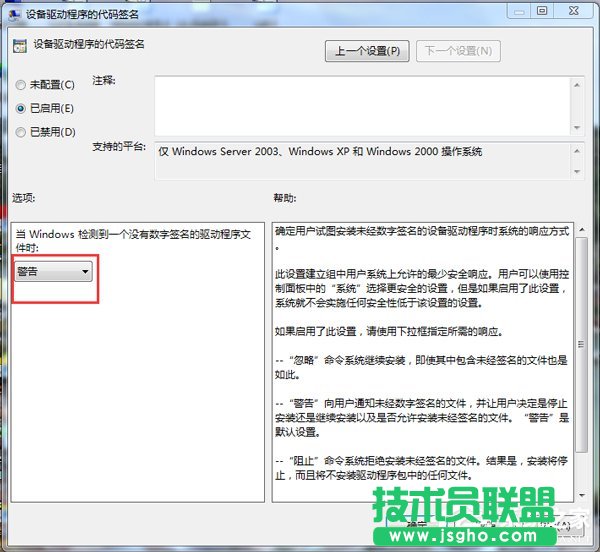Click the policy setting icon beside 设备驱动程序的代码签名
This screenshot has width=600, height=552.
click(x=20, y=46)
